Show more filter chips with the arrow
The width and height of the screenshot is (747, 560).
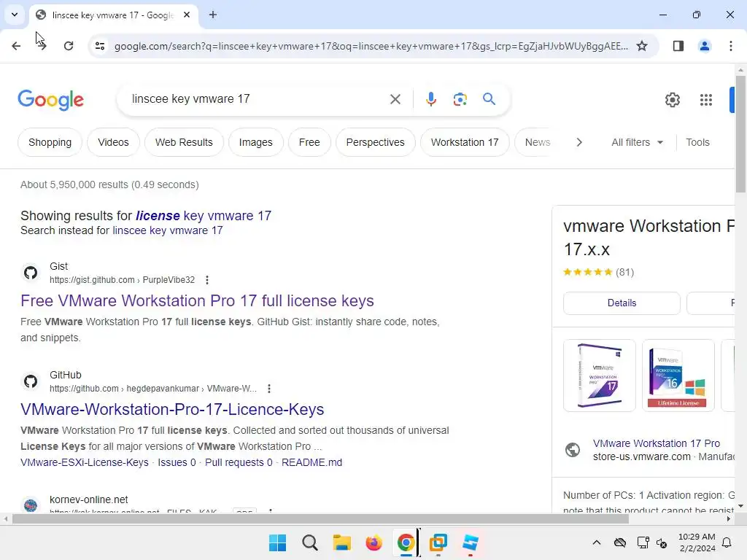click(x=578, y=142)
